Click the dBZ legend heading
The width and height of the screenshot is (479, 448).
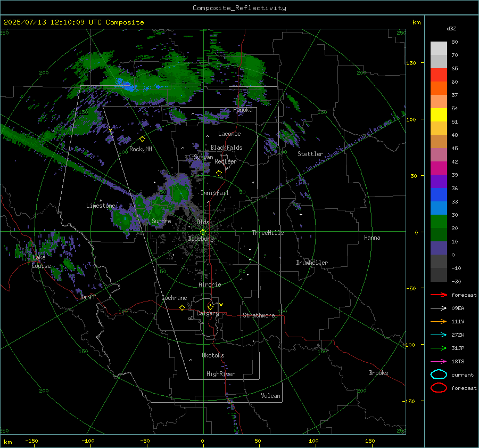coord(451,28)
